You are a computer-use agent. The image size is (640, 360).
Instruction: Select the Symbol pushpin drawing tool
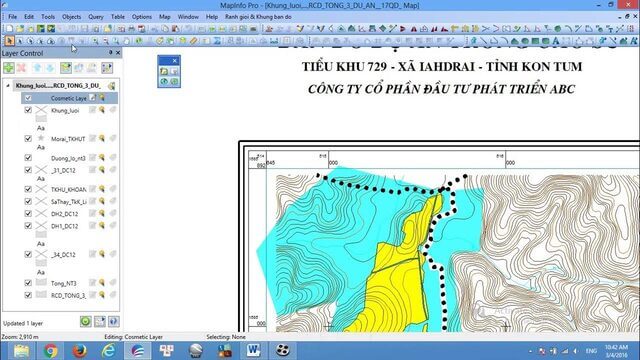click(473, 41)
